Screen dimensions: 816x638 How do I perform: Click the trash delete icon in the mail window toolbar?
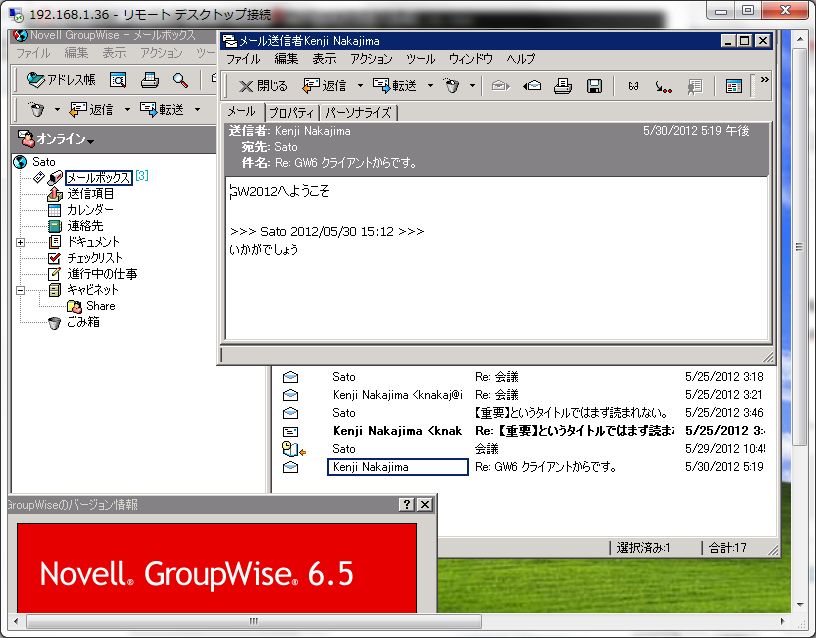452,86
